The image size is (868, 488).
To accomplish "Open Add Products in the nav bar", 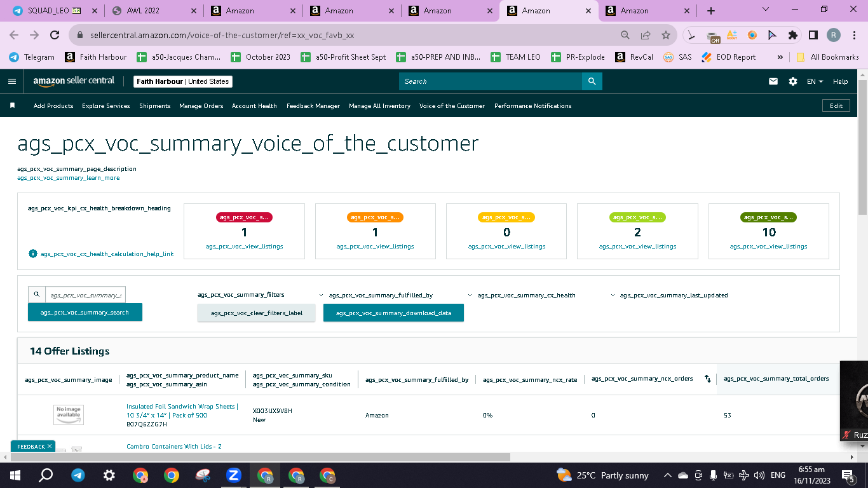I will [53, 105].
